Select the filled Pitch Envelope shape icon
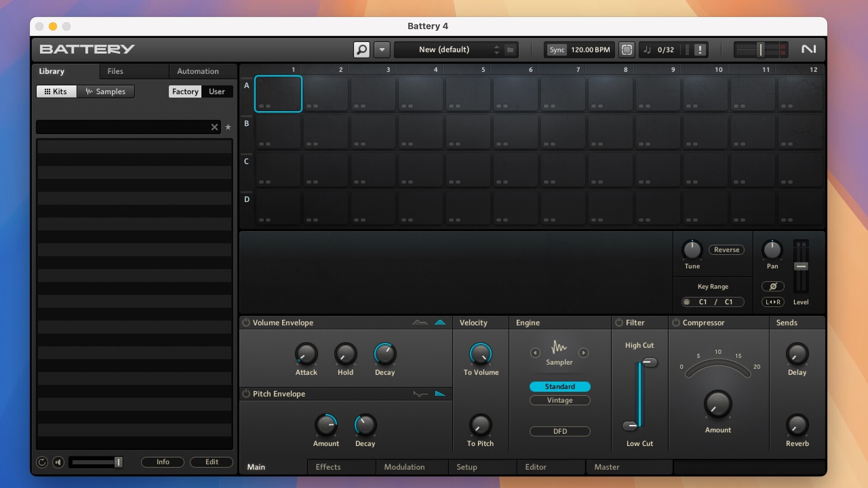 440,394
